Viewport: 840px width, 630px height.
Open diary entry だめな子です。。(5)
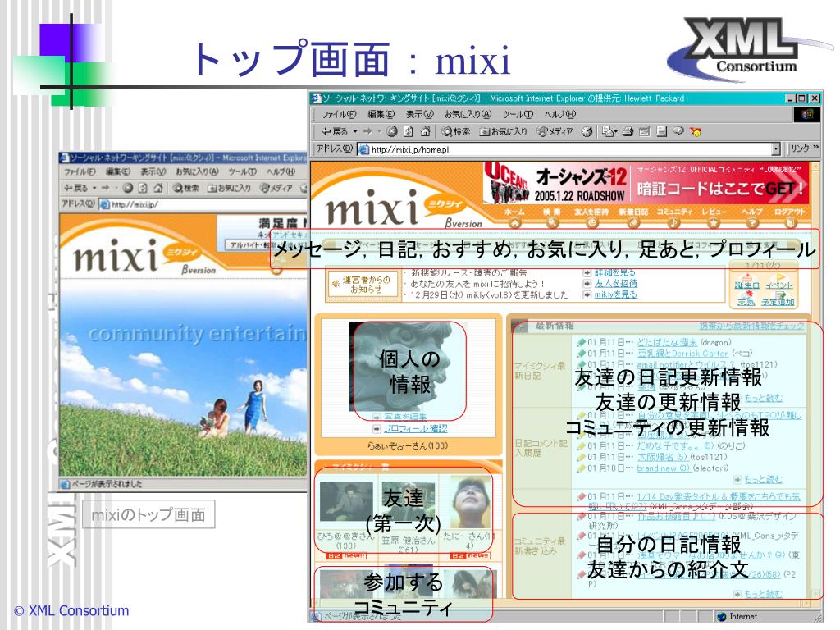click(x=676, y=445)
